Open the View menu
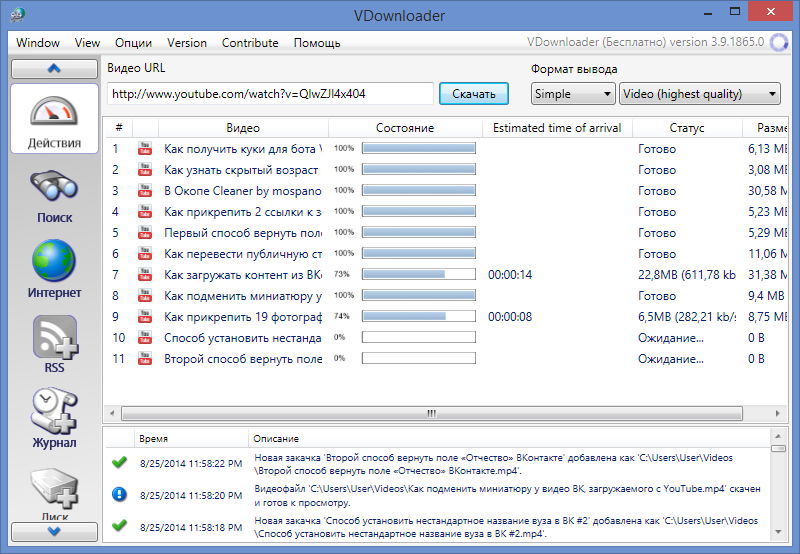The image size is (800, 554). click(x=87, y=43)
